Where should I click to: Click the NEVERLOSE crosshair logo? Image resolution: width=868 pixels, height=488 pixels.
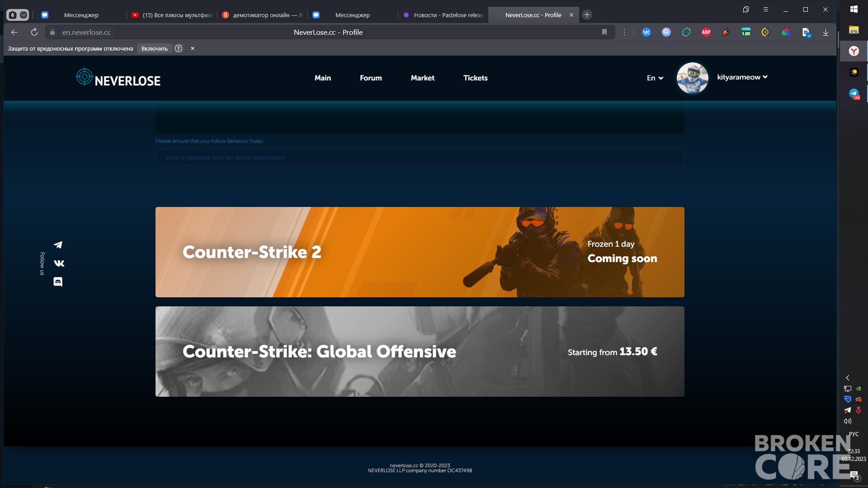(x=118, y=78)
